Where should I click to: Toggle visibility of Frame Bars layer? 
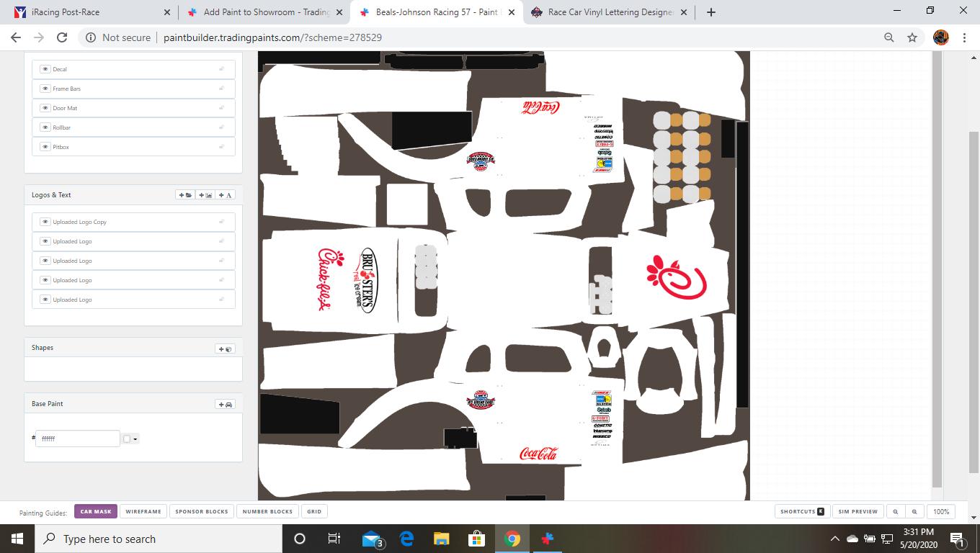tap(45, 89)
